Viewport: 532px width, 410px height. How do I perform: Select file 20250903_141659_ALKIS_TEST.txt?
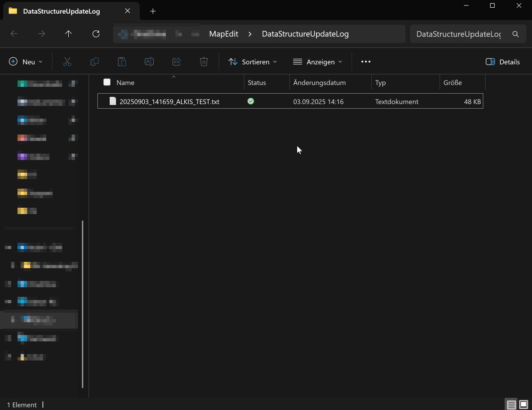169,102
